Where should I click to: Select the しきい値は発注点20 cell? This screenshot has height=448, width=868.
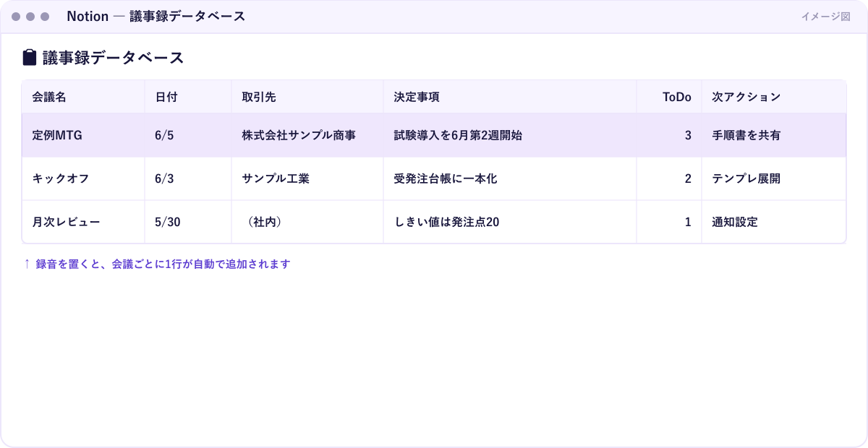510,222
